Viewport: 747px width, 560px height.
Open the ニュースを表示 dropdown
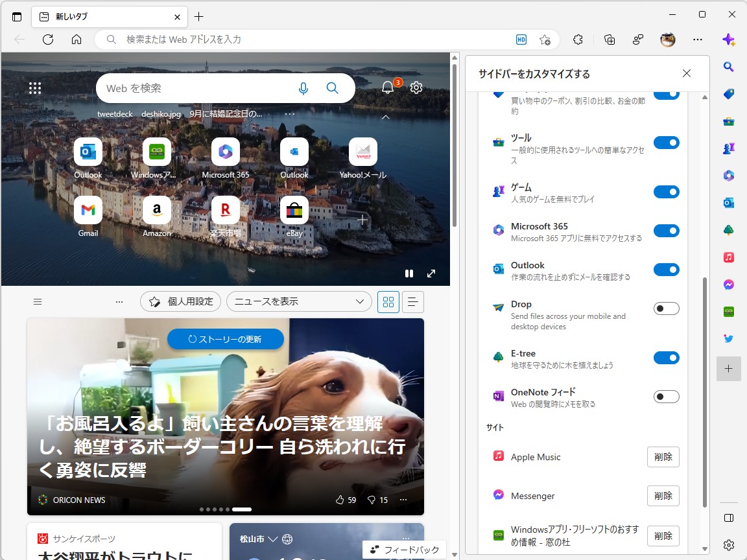[x=298, y=301]
